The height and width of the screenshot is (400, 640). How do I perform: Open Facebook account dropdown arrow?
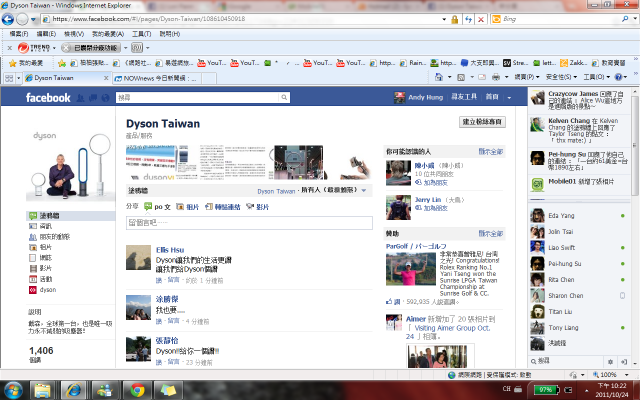pyautogui.click(x=509, y=98)
